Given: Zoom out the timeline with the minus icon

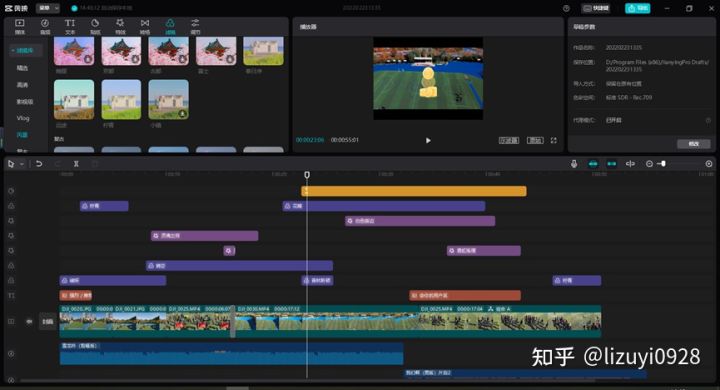Looking at the screenshot, I should pos(649,164).
